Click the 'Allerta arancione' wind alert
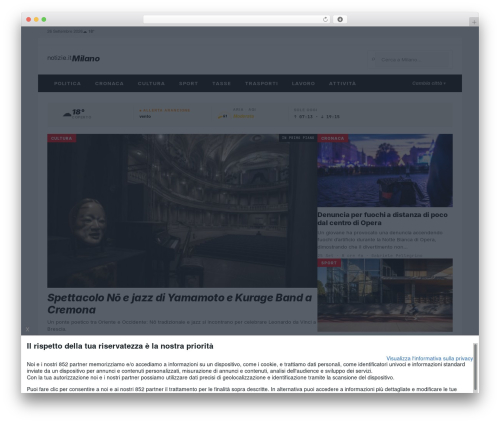Screen dimensions: 500x423 coord(165,113)
